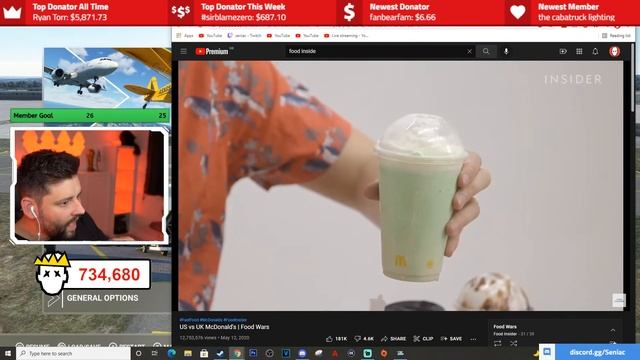
Task: Open the YouTube hamburger guide menu
Action: pos(184,51)
